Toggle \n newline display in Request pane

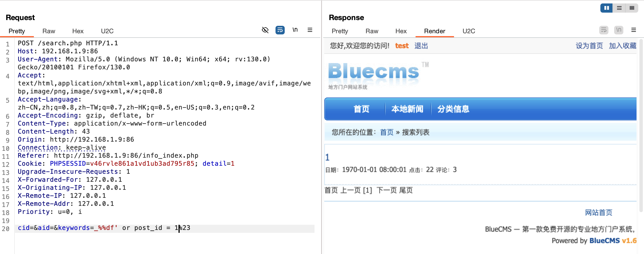(295, 30)
